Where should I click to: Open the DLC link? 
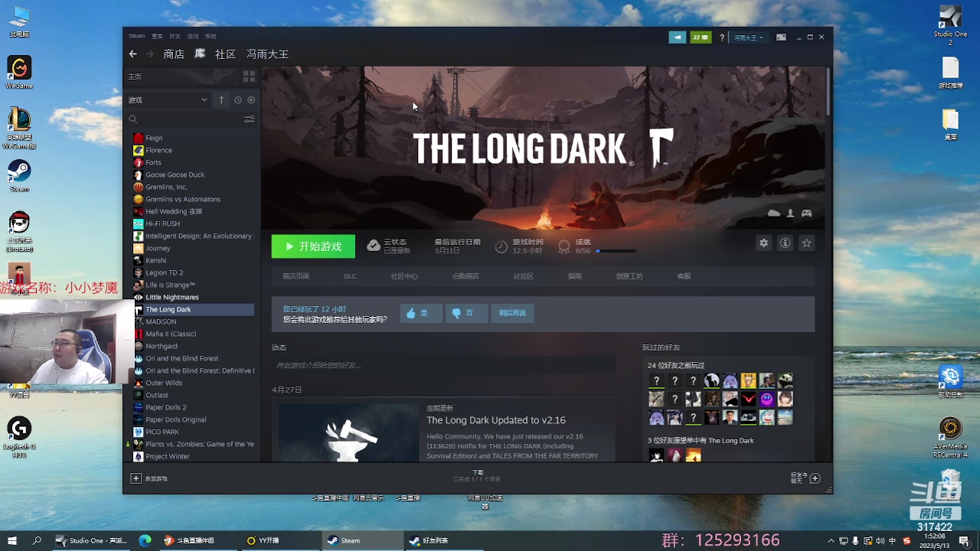(x=350, y=276)
